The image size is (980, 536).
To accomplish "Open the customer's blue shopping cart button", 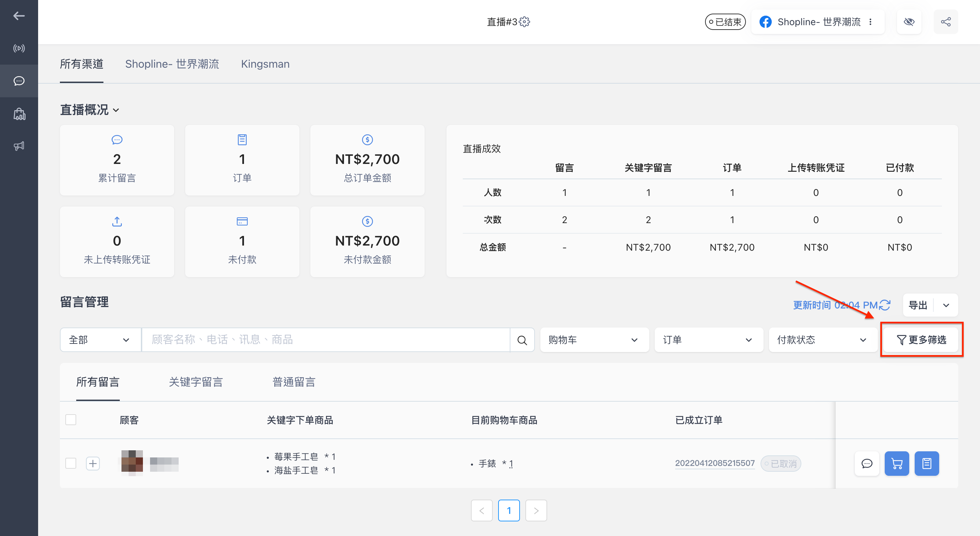I will pyautogui.click(x=897, y=464).
